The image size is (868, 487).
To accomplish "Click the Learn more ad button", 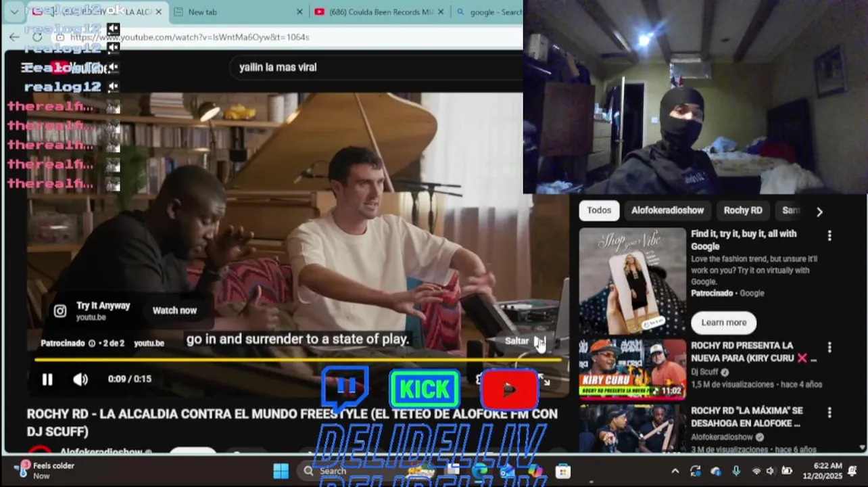I will [x=723, y=323].
